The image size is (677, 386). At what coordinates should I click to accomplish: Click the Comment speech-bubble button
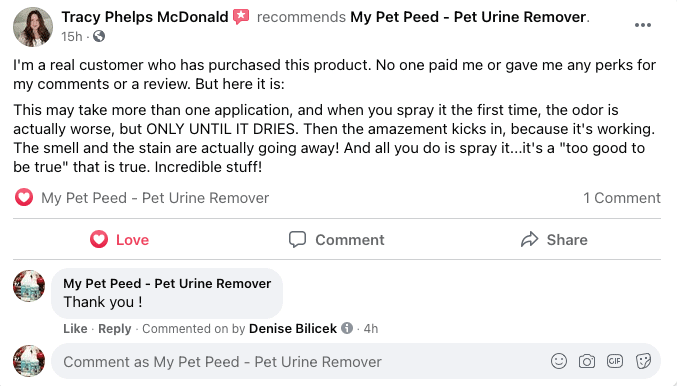point(336,240)
